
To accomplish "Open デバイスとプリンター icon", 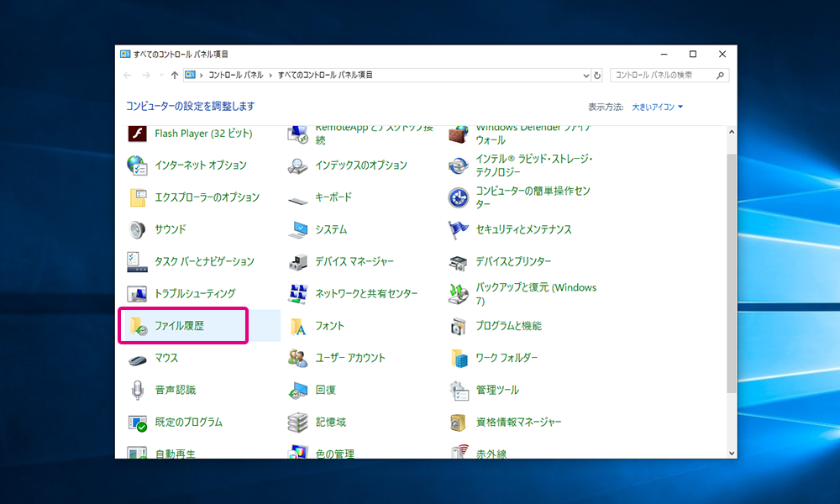I will (459, 261).
